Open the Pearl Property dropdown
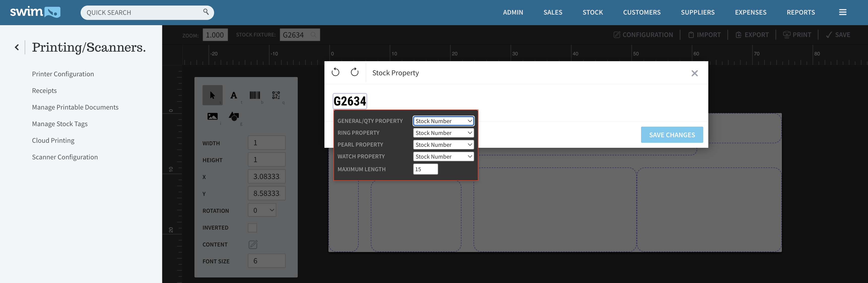This screenshot has width=868, height=283. coord(443,145)
